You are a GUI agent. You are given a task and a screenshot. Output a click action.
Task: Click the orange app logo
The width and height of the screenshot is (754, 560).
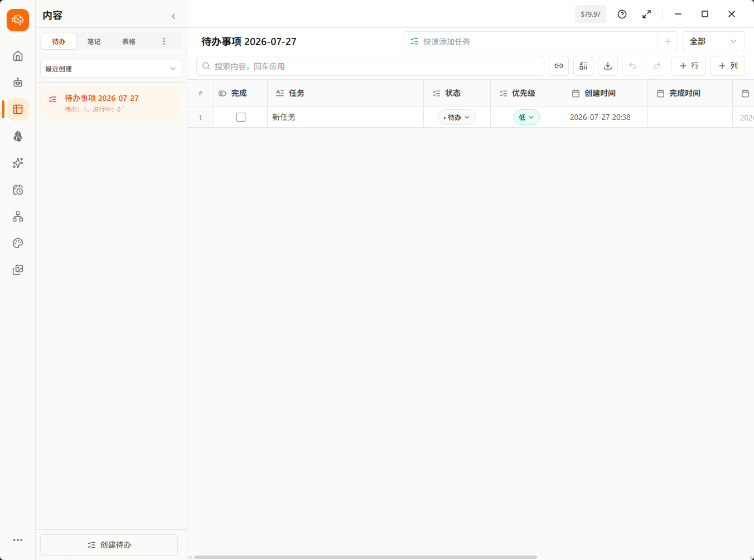(18, 20)
